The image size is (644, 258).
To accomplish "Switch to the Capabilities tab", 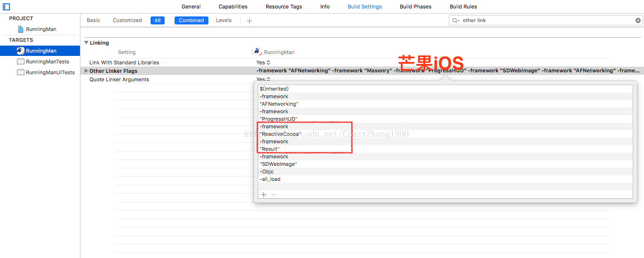I will [x=233, y=7].
